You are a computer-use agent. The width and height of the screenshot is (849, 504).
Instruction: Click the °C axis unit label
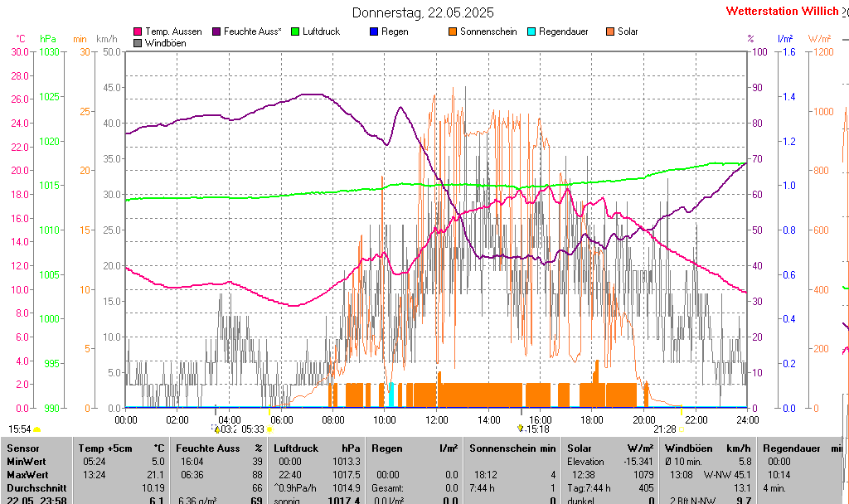[20, 39]
